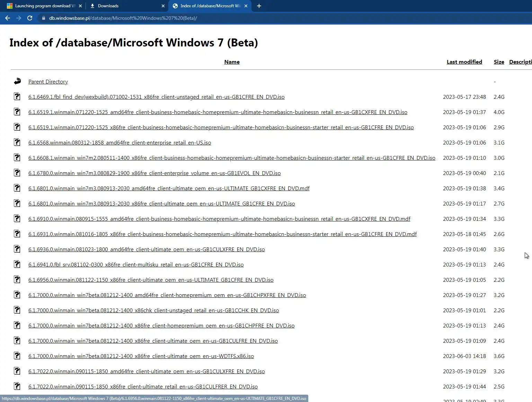Sort listing by Description column header
The height and width of the screenshot is (402, 532).
pos(520,62)
